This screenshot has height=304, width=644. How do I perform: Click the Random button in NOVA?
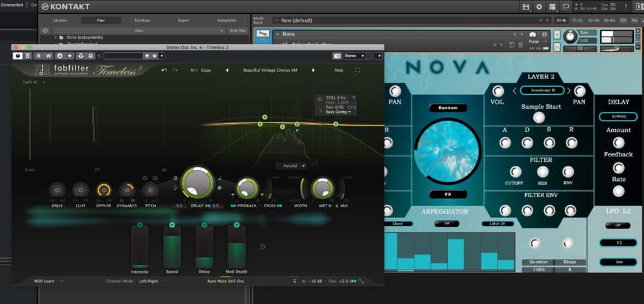[448, 108]
